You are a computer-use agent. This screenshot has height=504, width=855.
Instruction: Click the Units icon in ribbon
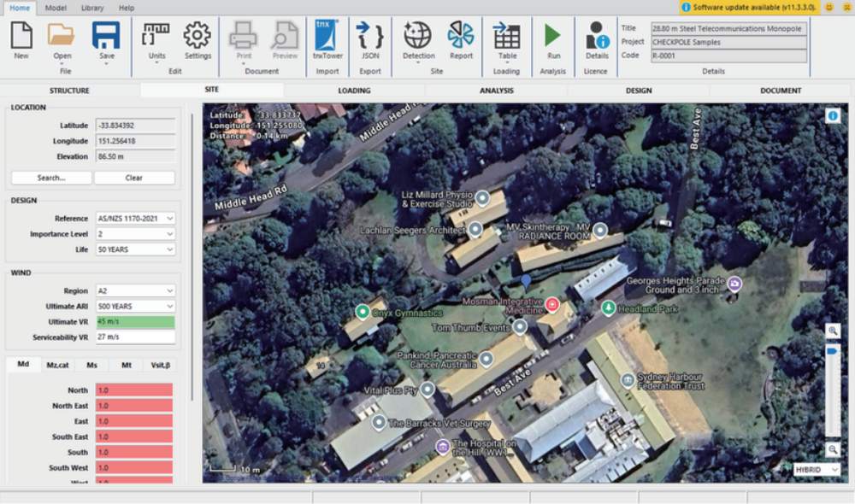click(x=156, y=36)
